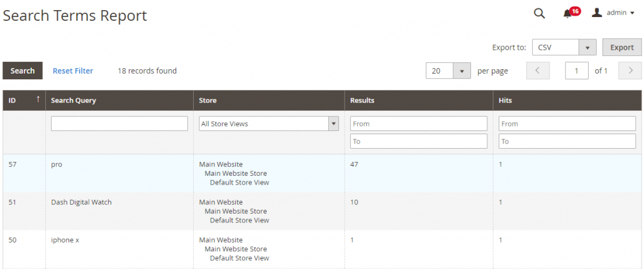
Task: Sort by the Hits column header
Action: tap(567, 100)
